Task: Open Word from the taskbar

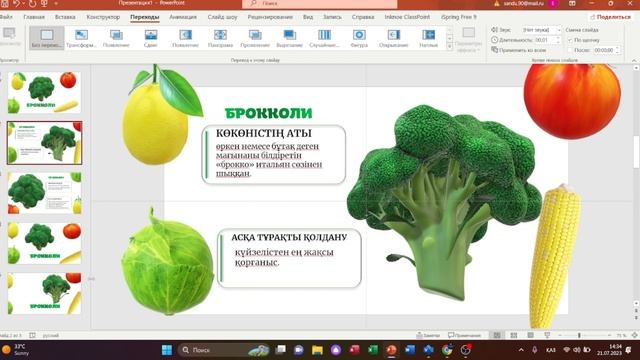Action: 410,350
